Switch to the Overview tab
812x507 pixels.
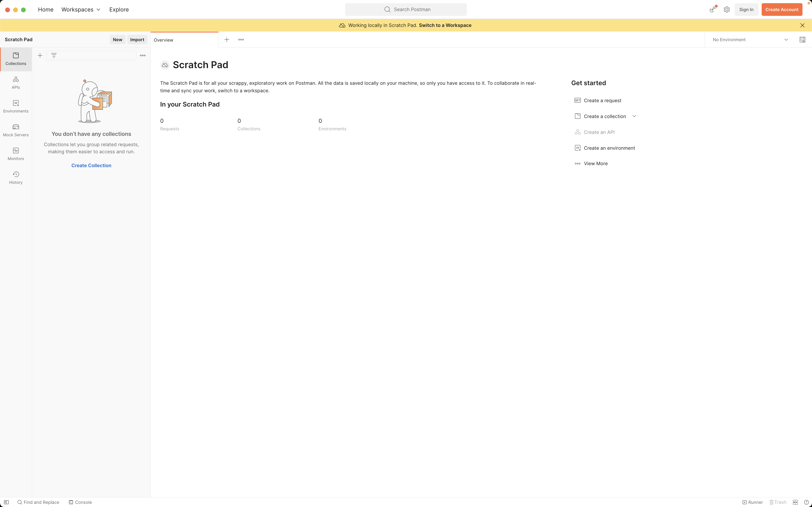click(x=163, y=40)
